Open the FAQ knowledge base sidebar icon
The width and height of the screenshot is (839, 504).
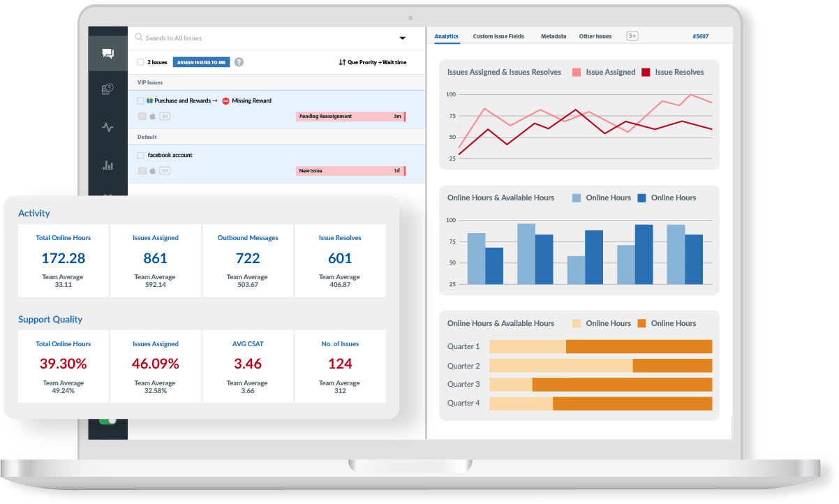[x=107, y=89]
